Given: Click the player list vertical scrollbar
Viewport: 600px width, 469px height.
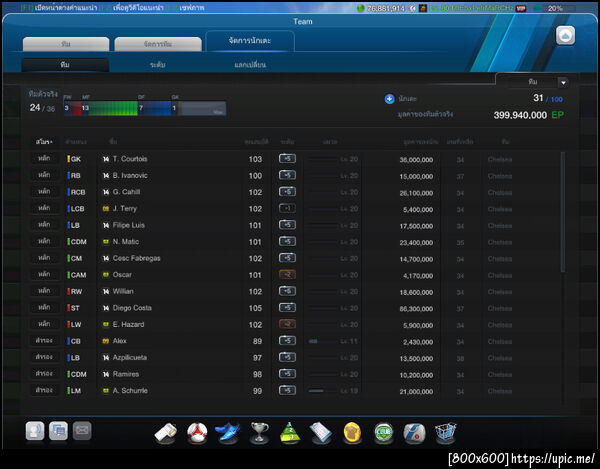Looking at the screenshot, I should coord(563,212).
